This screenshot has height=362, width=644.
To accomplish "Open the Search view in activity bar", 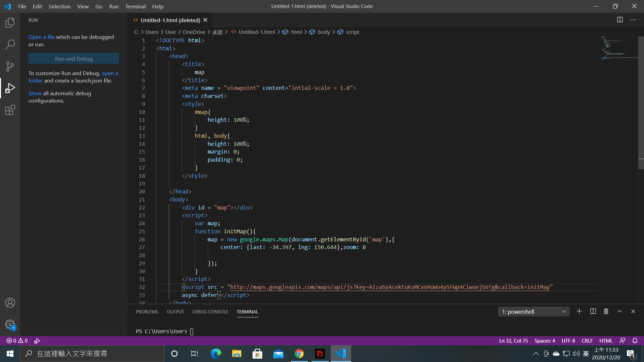I will point(10,44).
